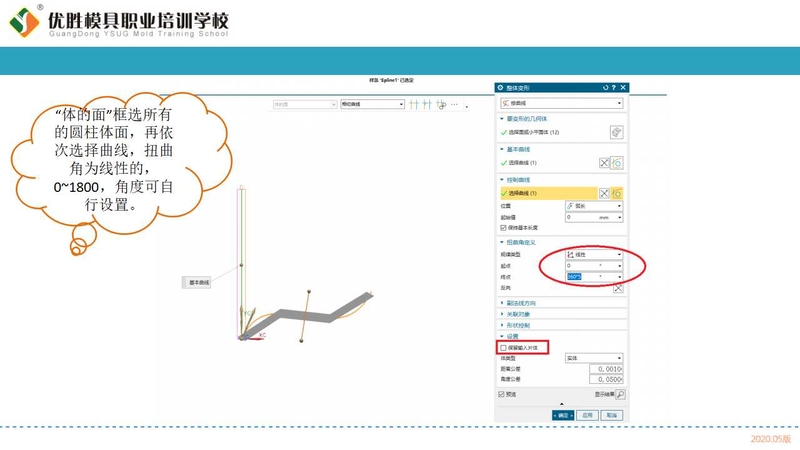
Task: Open the 规律类型 线性 dropdown
Action: click(x=593, y=254)
